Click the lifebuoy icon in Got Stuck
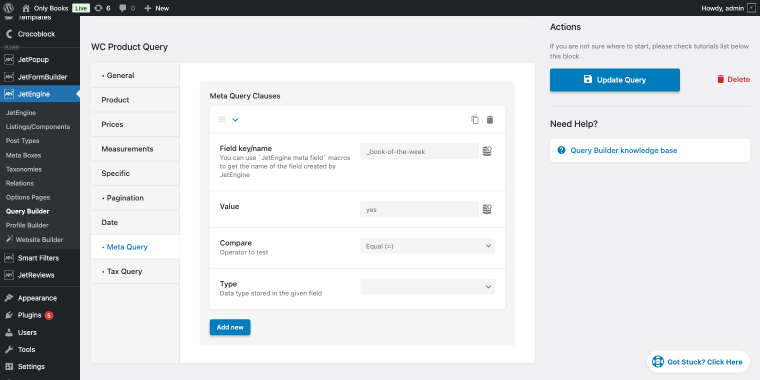 pyautogui.click(x=658, y=362)
